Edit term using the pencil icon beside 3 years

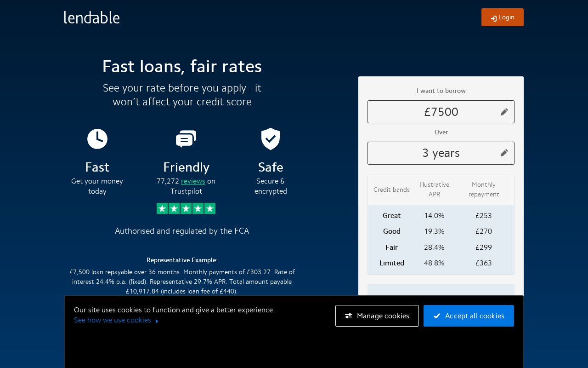click(504, 153)
